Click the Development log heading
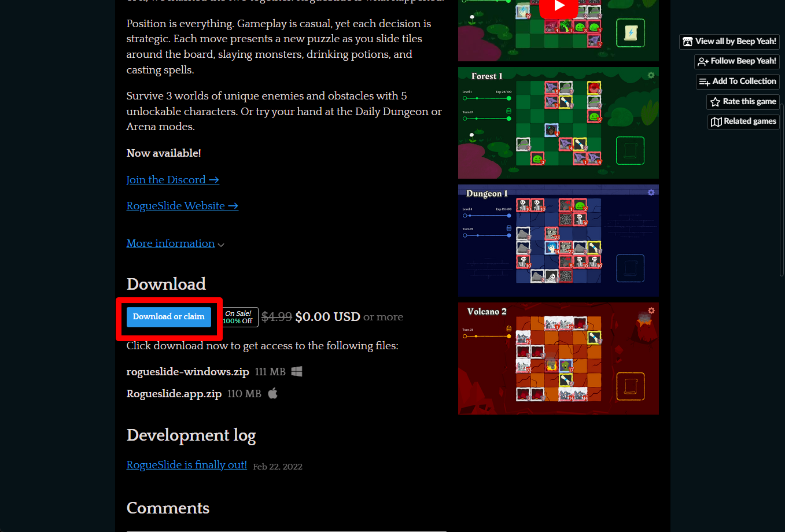 click(x=191, y=435)
